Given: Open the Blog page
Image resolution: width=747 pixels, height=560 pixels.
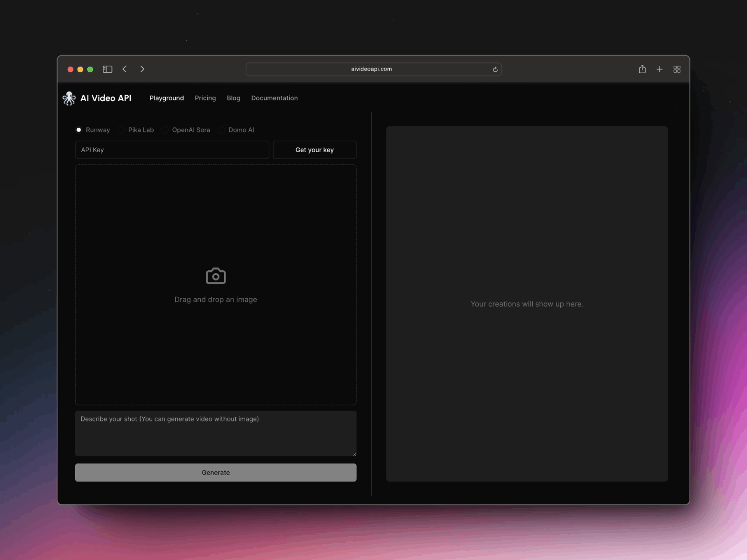Looking at the screenshot, I should (x=233, y=98).
